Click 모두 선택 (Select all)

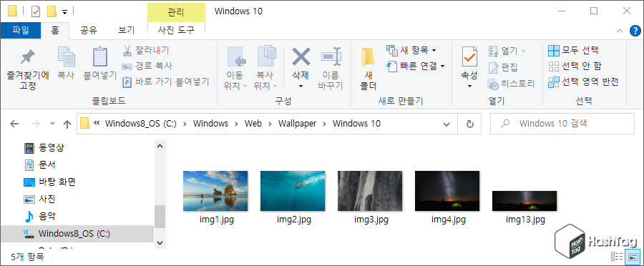click(573, 51)
